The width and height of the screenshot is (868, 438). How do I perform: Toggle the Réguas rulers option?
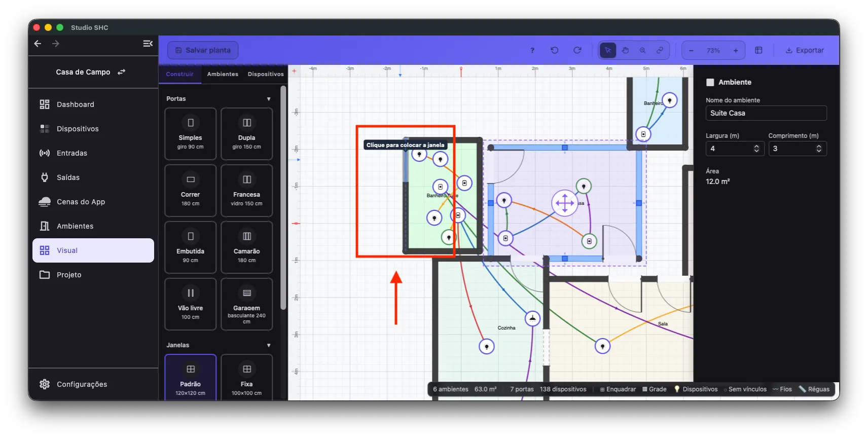(x=814, y=389)
